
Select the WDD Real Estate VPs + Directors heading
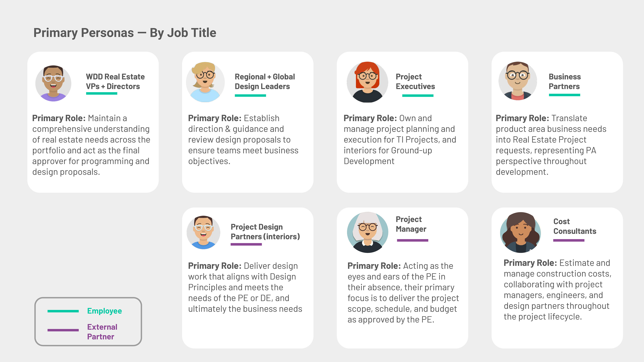coord(115,81)
